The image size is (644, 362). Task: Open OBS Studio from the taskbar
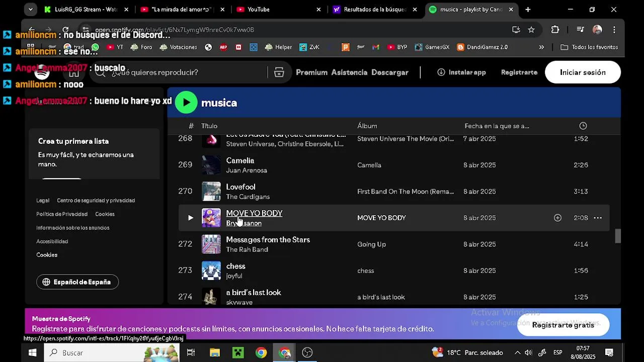click(x=307, y=352)
